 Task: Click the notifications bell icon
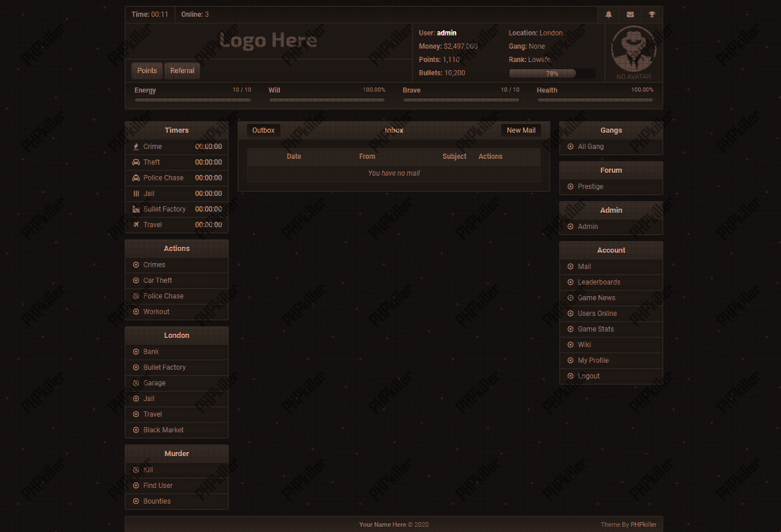point(608,14)
